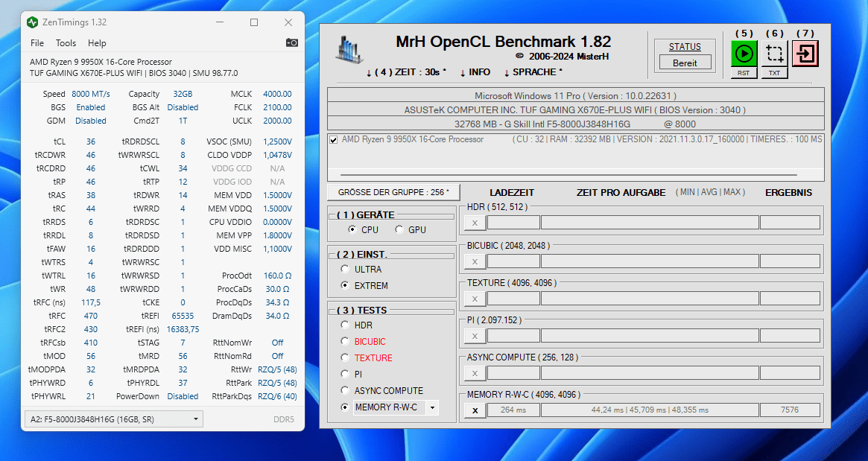Screen dimensions: 868x461
Task: Click the BGS value Enabled
Action: coord(91,107)
